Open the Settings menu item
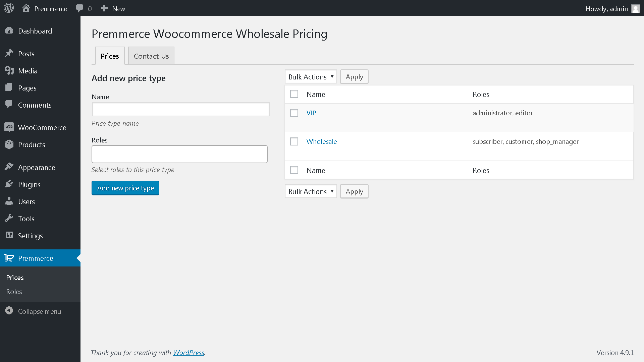The image size is (644, 362). click(40, 236)
